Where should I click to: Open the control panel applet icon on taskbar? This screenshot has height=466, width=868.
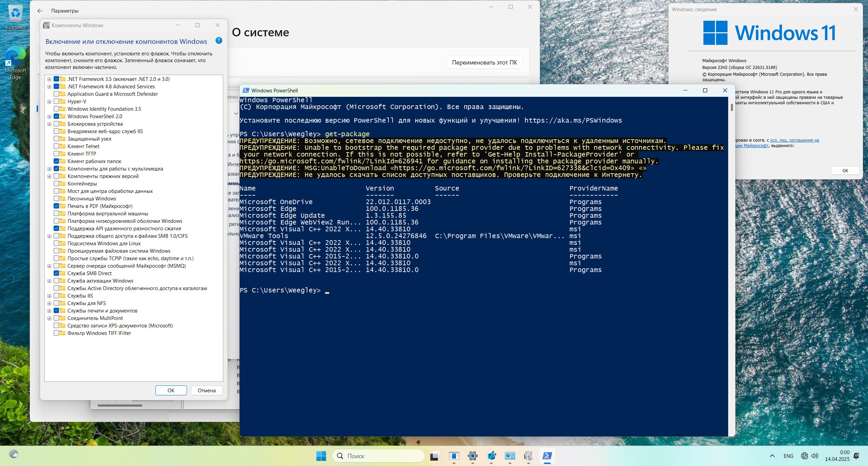point(454,455)
